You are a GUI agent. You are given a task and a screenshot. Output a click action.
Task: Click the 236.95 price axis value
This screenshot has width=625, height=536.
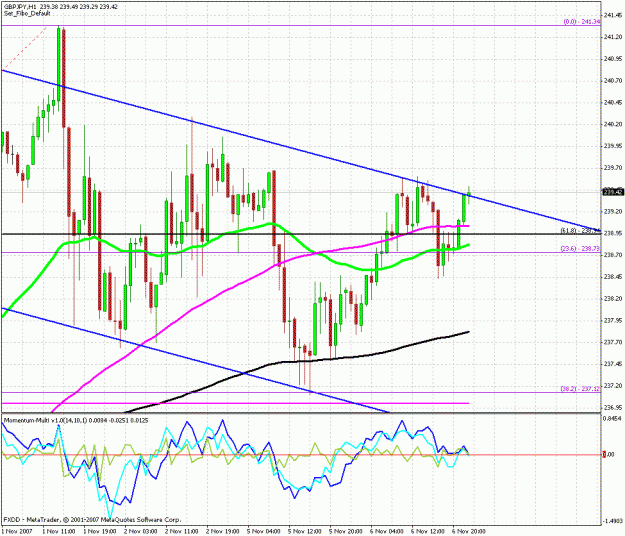[613, 407]
